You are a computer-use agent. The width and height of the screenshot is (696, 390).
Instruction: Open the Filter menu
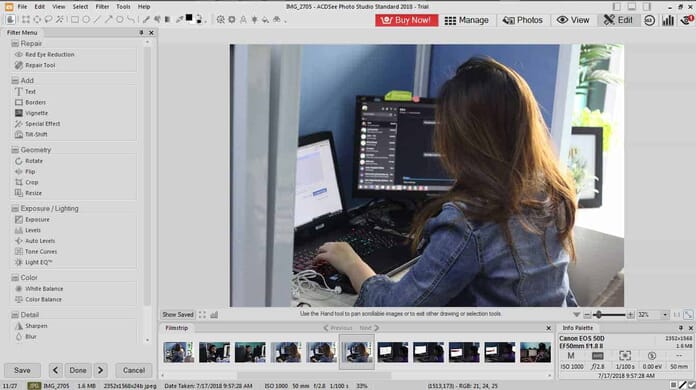[x=102, y=7]
